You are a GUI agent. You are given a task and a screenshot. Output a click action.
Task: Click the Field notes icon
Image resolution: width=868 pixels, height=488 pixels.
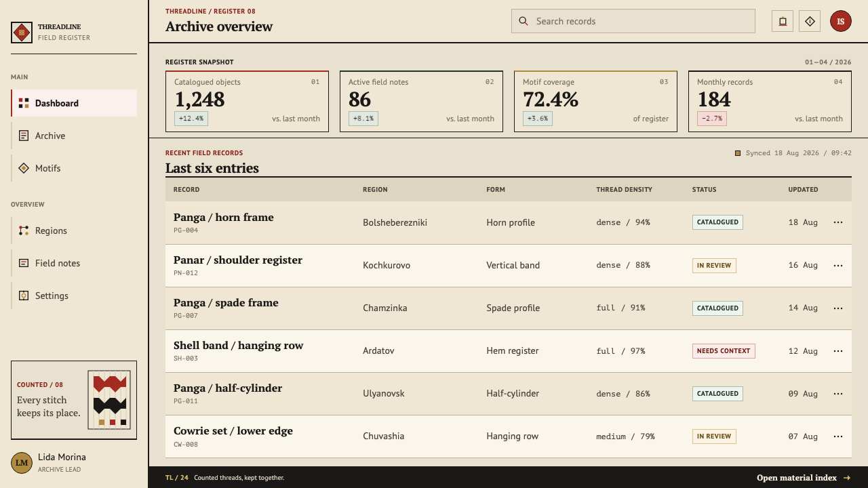pos(24,263)
